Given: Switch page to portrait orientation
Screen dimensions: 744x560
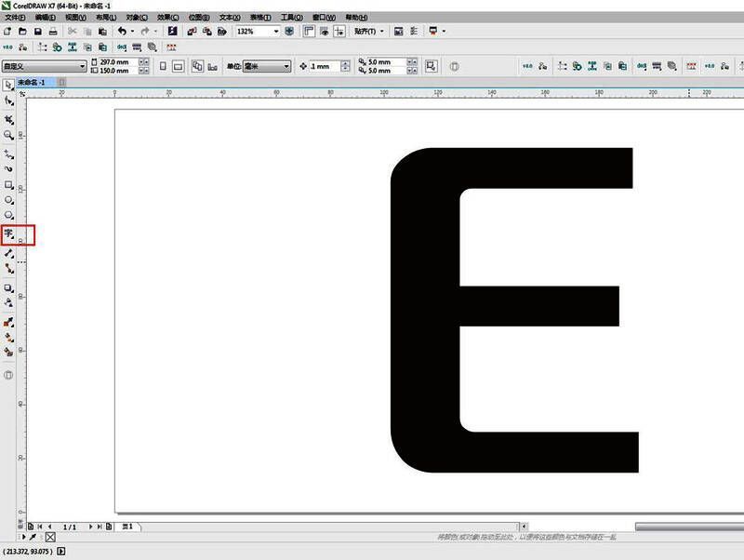Looking at the screenshot, I should pos(163,66).
